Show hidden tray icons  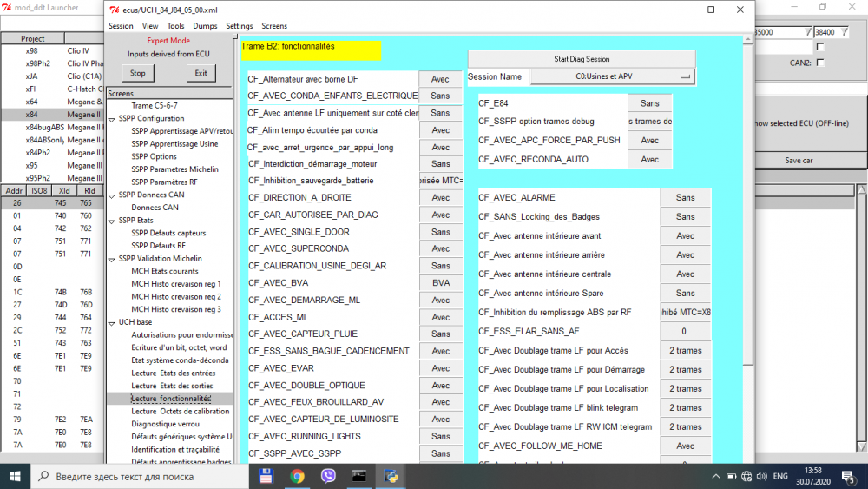716,476
